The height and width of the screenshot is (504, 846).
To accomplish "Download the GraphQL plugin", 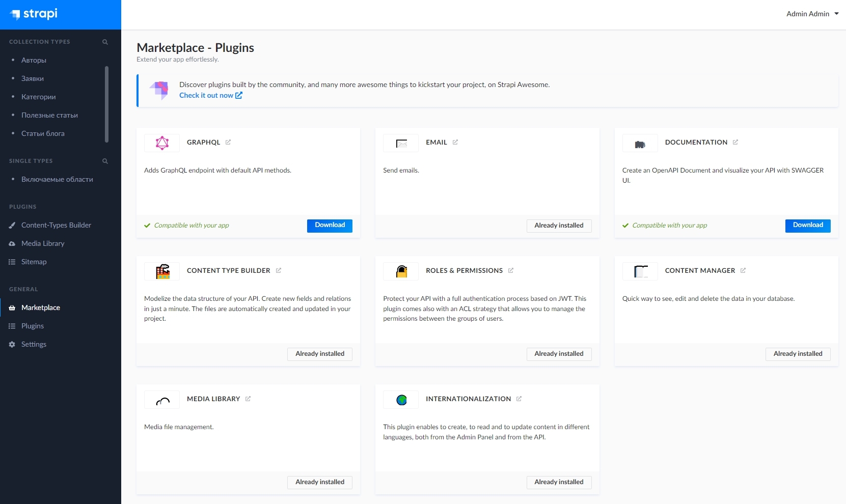I will [x=330, y=226].
